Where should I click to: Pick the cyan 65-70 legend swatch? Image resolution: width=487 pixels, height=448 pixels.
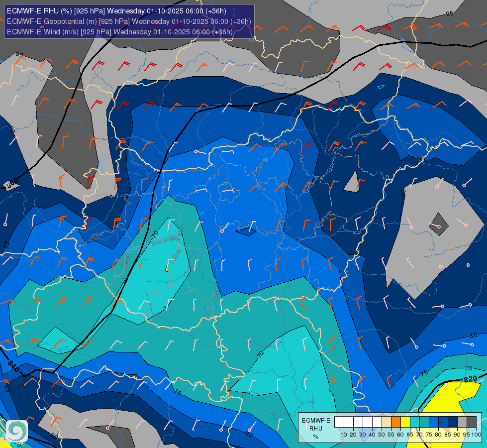click(x=415, y=422)
